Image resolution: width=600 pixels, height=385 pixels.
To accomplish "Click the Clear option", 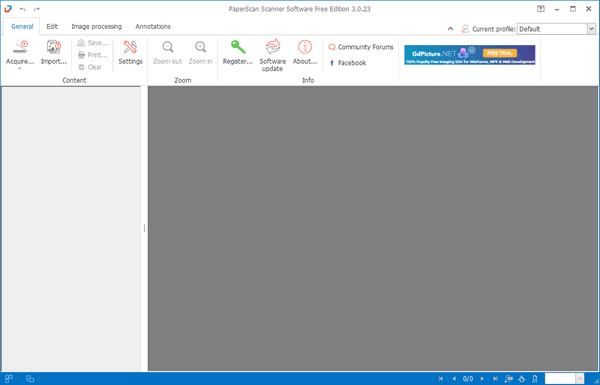I will 90,67.
